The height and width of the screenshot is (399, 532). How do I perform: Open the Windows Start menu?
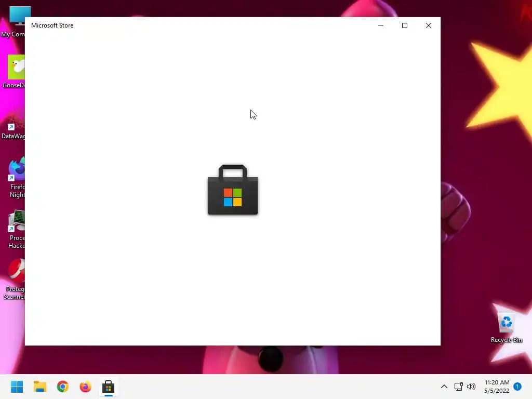[x=17, y=387]
